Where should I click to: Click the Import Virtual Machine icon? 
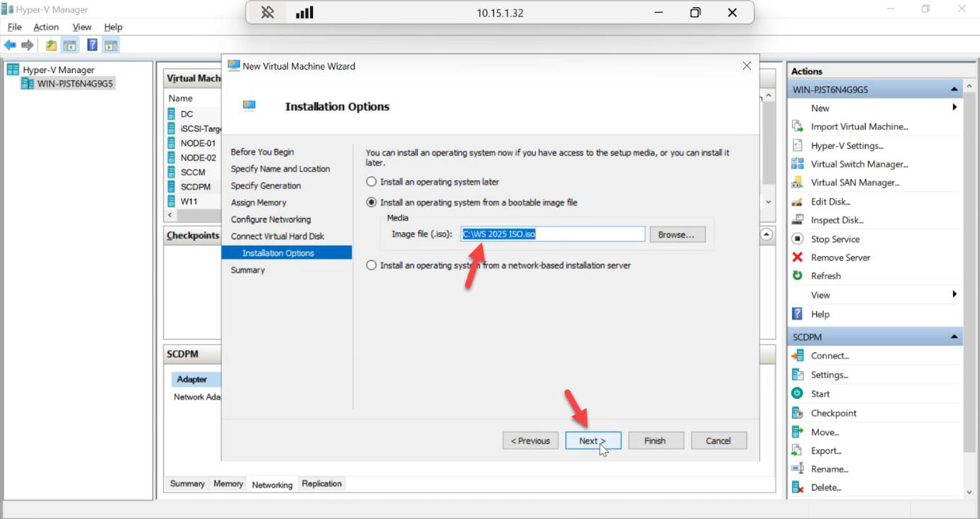[x=798, y=126]
